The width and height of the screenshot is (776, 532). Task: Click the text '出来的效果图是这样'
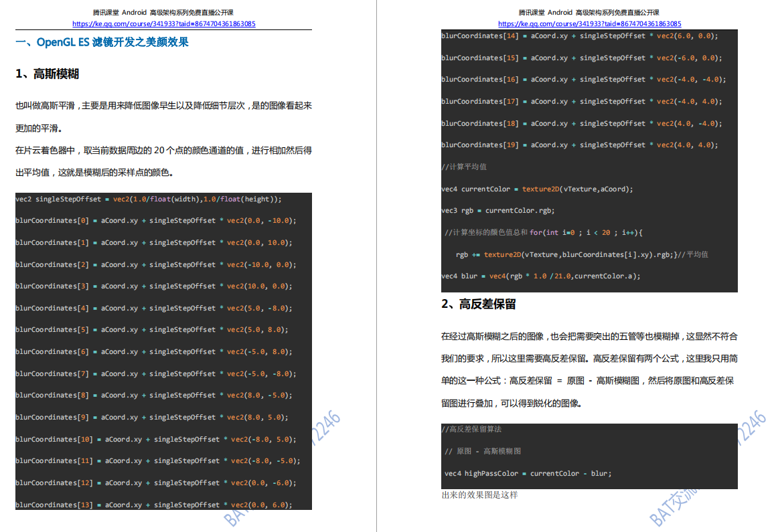(x=479, y=495)
